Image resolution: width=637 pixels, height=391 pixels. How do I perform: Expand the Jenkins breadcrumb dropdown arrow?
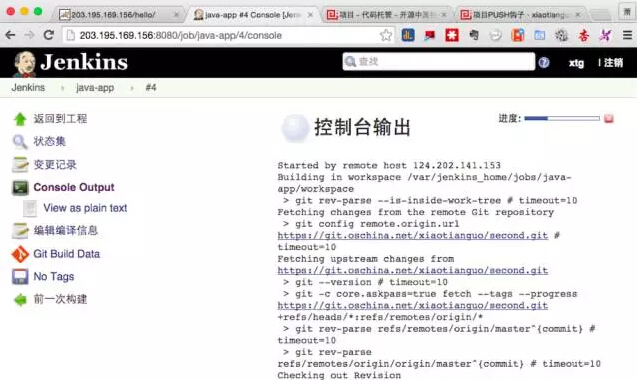(62, 88)
